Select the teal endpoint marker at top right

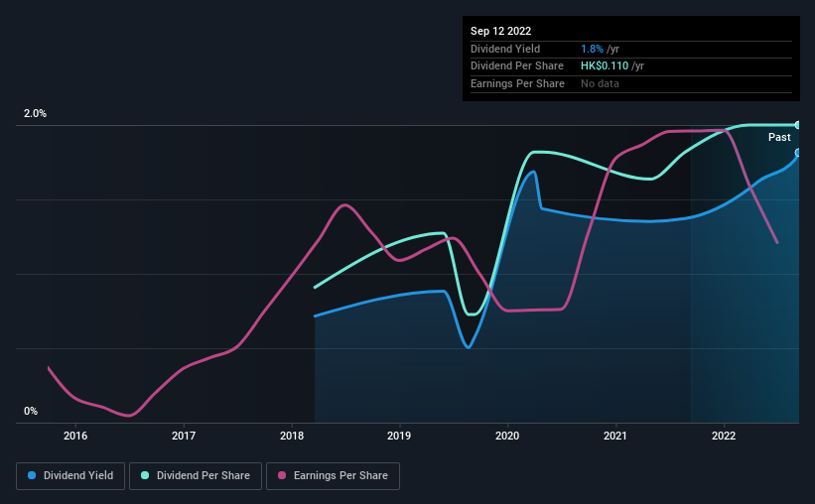click(798, 125)
